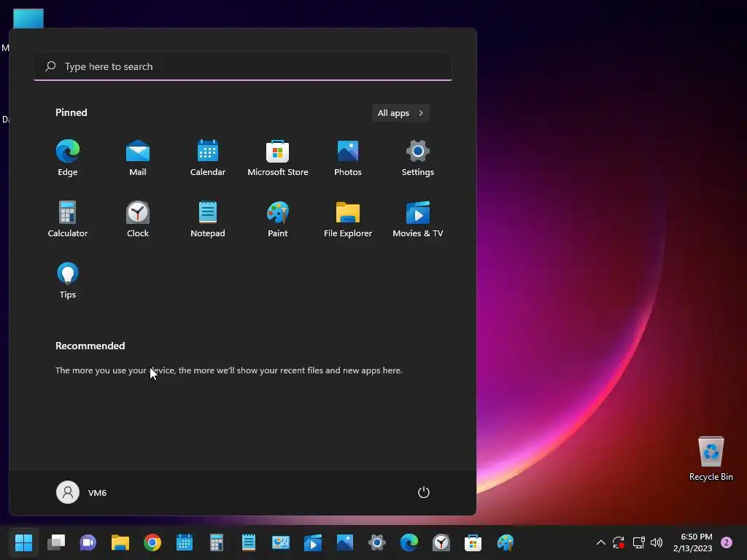Screen dimensions: 747x560
Task: Open network status in system tray
Action: point(638,542)
